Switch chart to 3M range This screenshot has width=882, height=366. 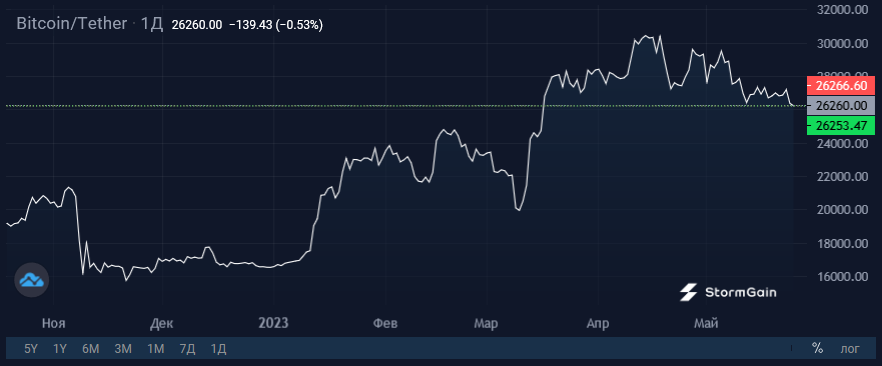click(123, 349)
